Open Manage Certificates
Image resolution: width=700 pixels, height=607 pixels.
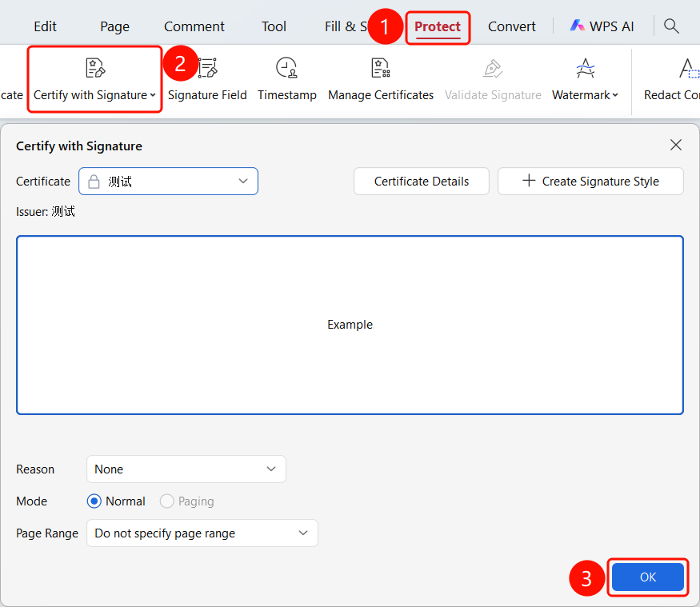[x=381, y=79]
